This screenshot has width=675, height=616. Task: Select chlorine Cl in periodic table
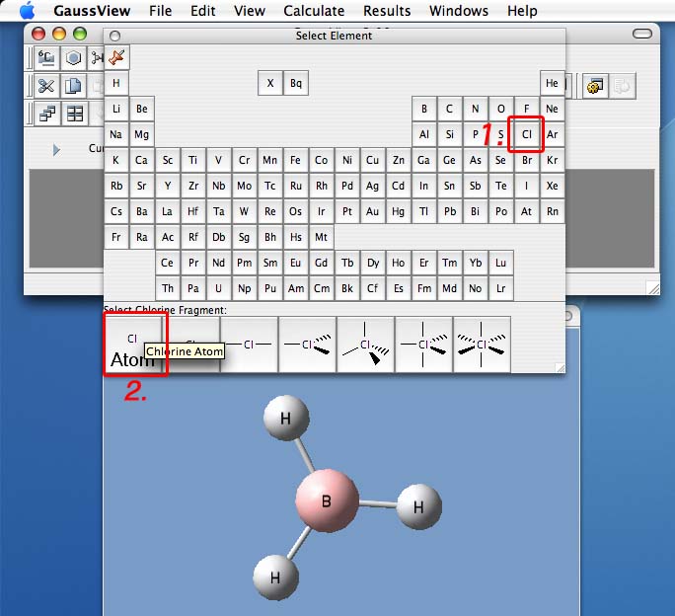coord(527,134)
